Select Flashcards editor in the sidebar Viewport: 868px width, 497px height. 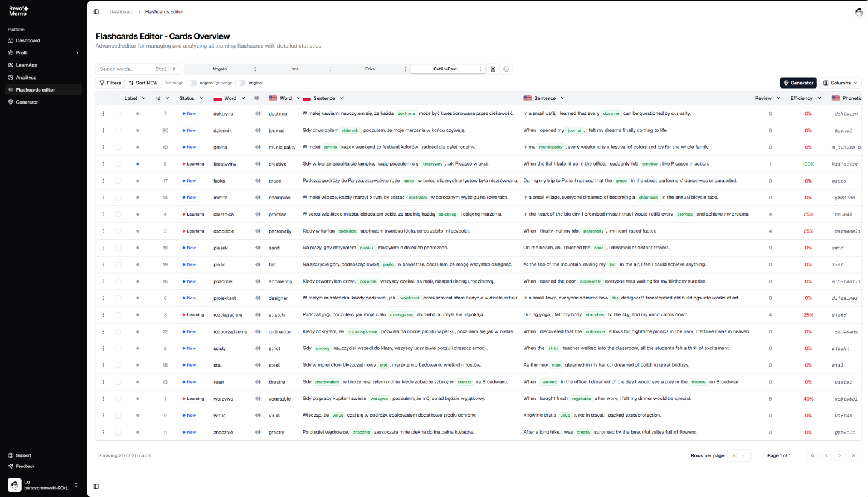[35, 89]
